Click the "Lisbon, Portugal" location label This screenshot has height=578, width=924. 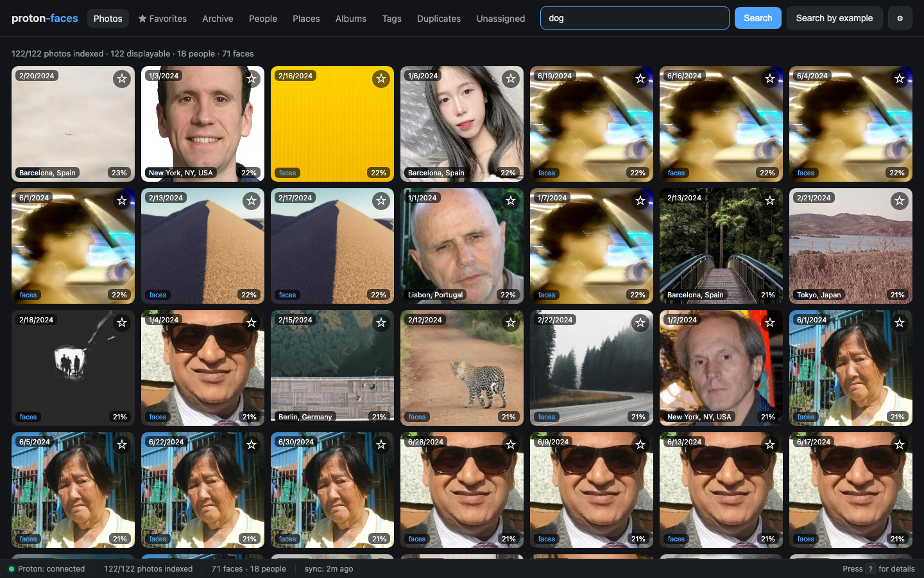(436, 295)
